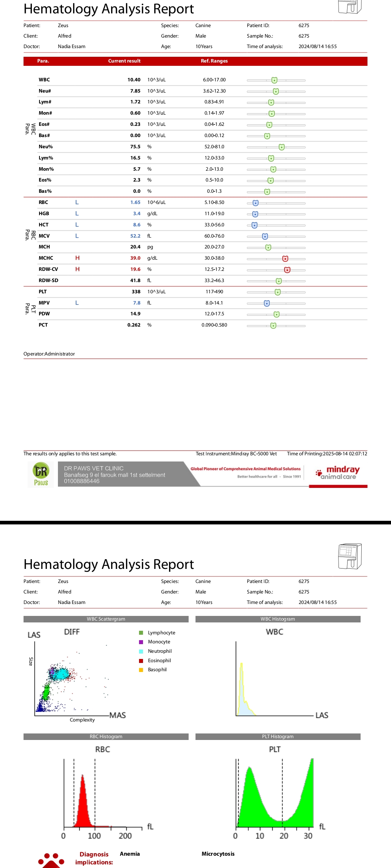Viewport: 391px width, 868px height.
Task: Click the blue marker in MPV row
Action: click(x=267, y=303)
